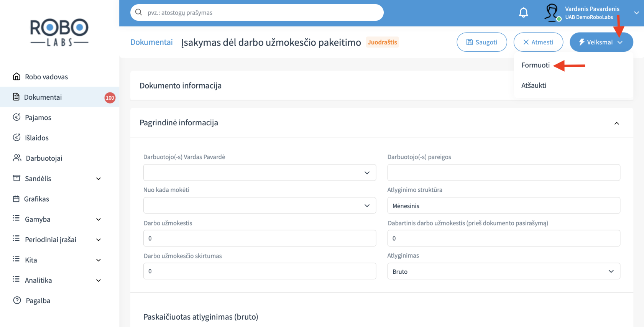This screenshot has width=644, height=327.
Task: Expand the Periodiniai įrašai chevron
Action: click(x=99, y=240)
